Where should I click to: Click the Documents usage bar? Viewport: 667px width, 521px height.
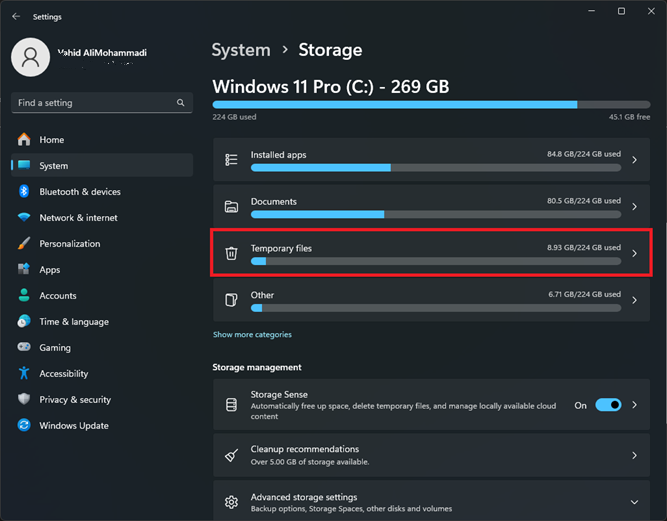[x=436, y=215]
